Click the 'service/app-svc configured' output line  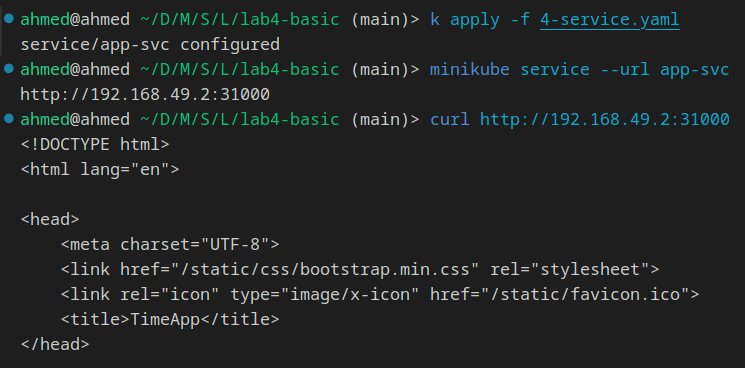point(150,45)
